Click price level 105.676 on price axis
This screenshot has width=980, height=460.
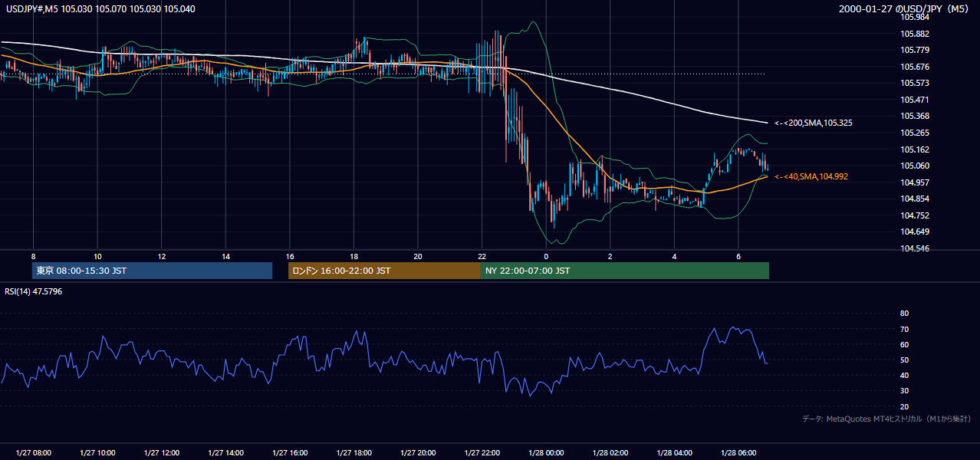915,67
